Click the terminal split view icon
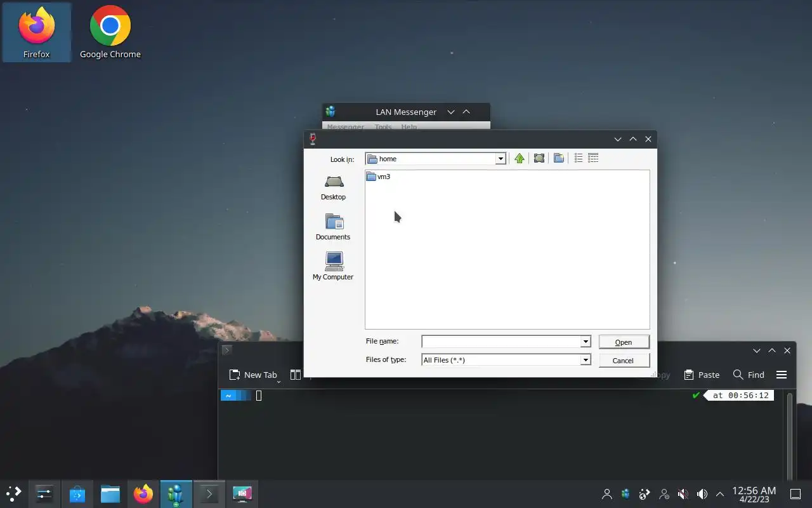The height and width of the screenshot is (508, 812). [x=295, y=375]
